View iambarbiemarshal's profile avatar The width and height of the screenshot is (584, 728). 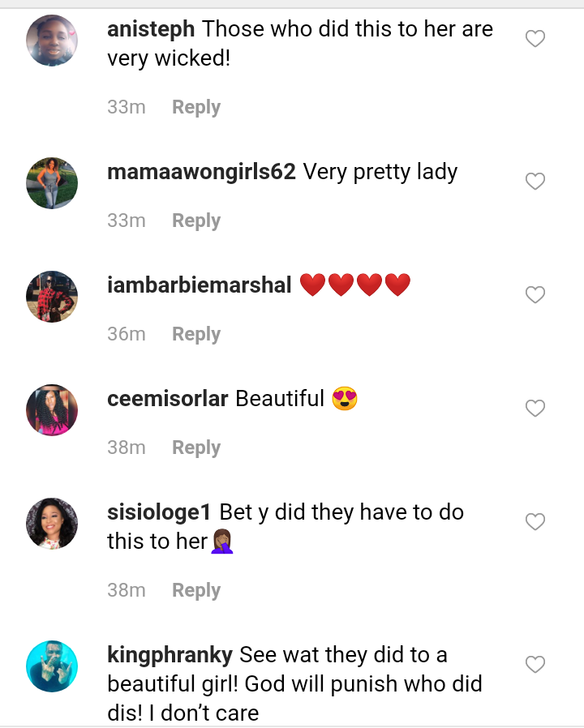tap(52, 296)
